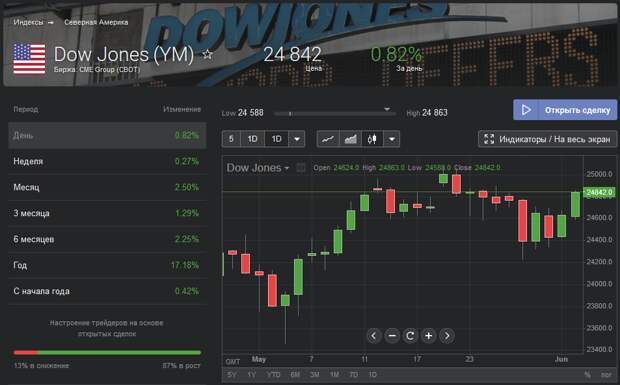Zoom in the chart with plus button

pos(428,336)
